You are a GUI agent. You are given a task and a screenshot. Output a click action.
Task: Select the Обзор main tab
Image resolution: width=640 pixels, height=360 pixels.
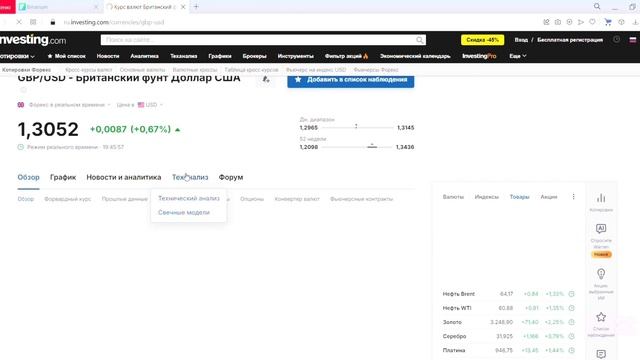coord(29,178)
